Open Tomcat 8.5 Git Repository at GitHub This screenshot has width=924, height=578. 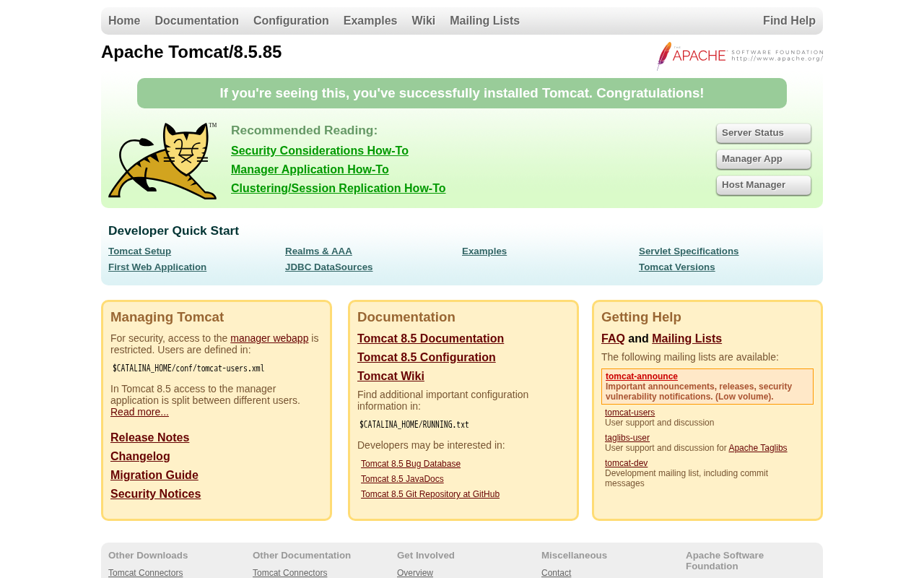click(430, 494)
